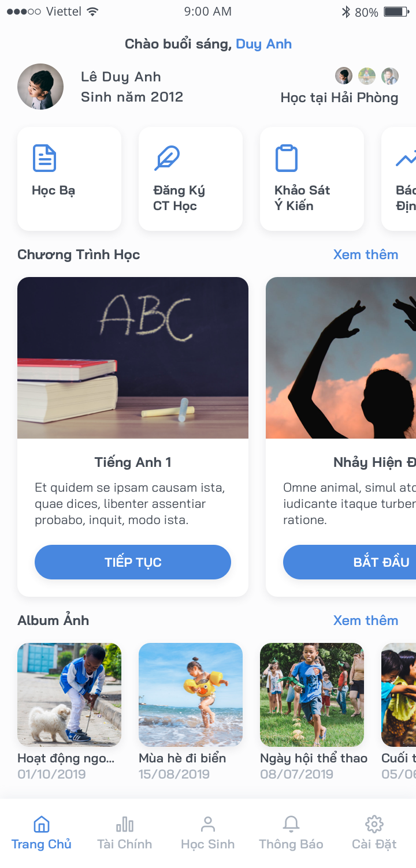
Task: Open the Khảo Sát Ý Kiến clipboard icon
Action: point(287,158)
